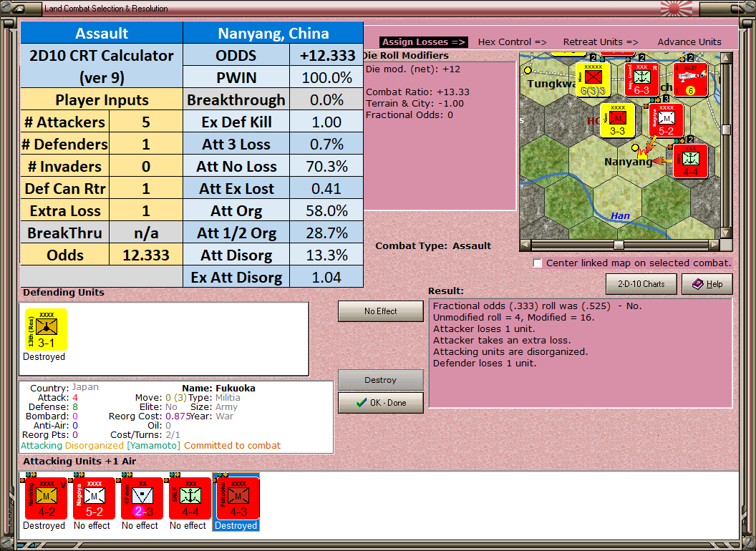Viewport: 756px width, 551px height.
Task: Select the 47mm 2-3 attacking unit counter
Action: [142, 498]
